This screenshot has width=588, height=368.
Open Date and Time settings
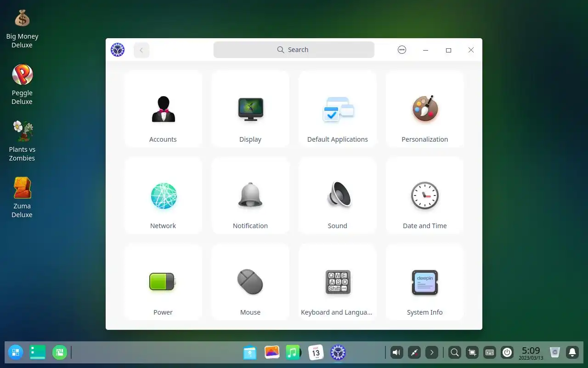[x=425, y=195]
